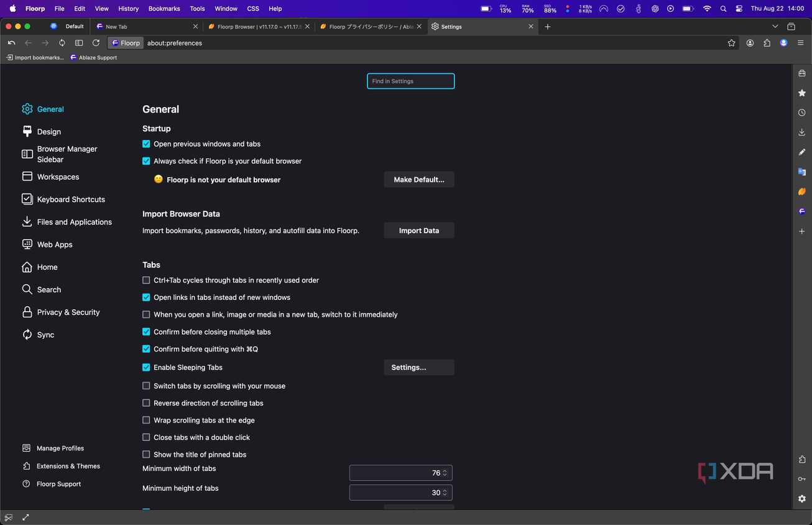Screen dimensions: 812x525
Task: Click the sync circular-arrows toolbar icon
Action: click(62, 43)
